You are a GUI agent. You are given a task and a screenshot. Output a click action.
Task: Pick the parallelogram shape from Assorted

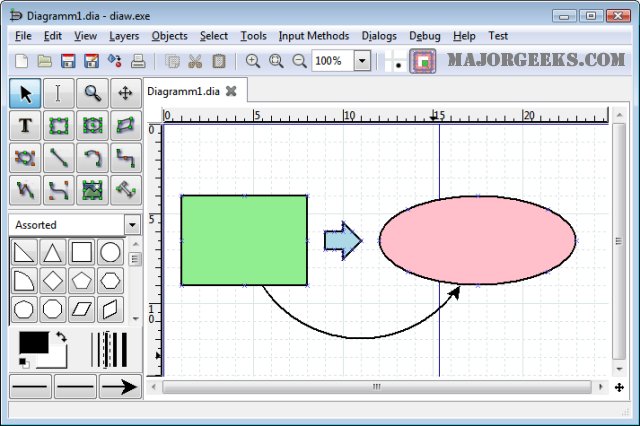[81, 309]
